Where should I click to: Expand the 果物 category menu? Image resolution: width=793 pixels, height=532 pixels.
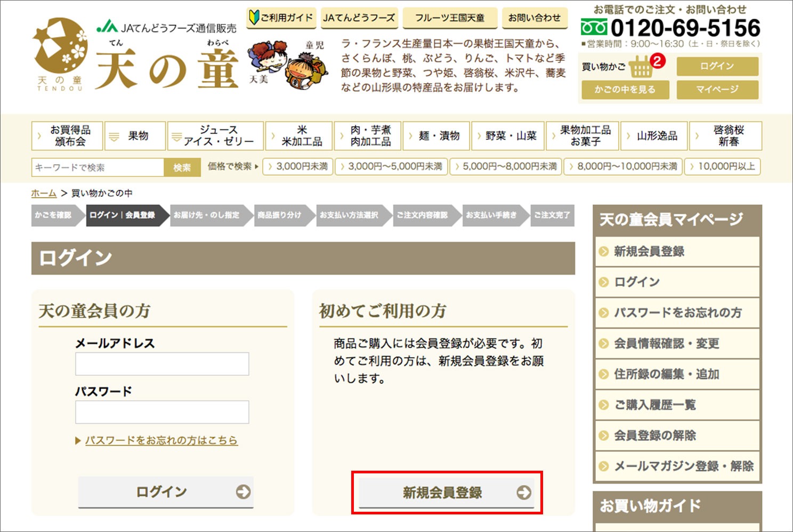coord(135,136)
